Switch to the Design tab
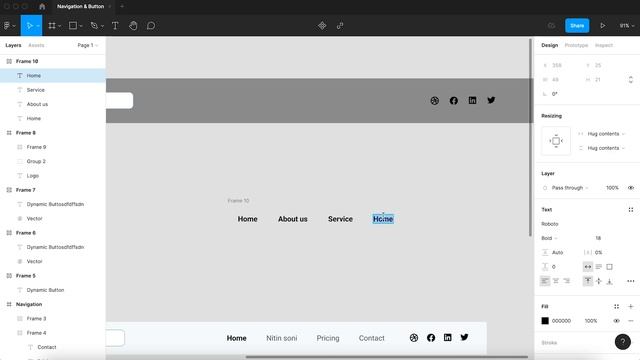The width and height of the screenshot is (640, 360). point(549,45)
